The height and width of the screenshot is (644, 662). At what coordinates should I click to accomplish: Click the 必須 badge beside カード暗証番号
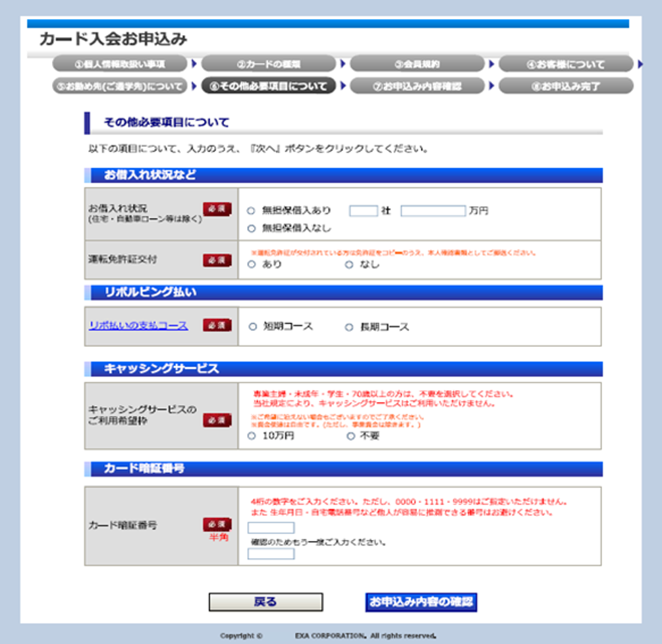[217, 524]
